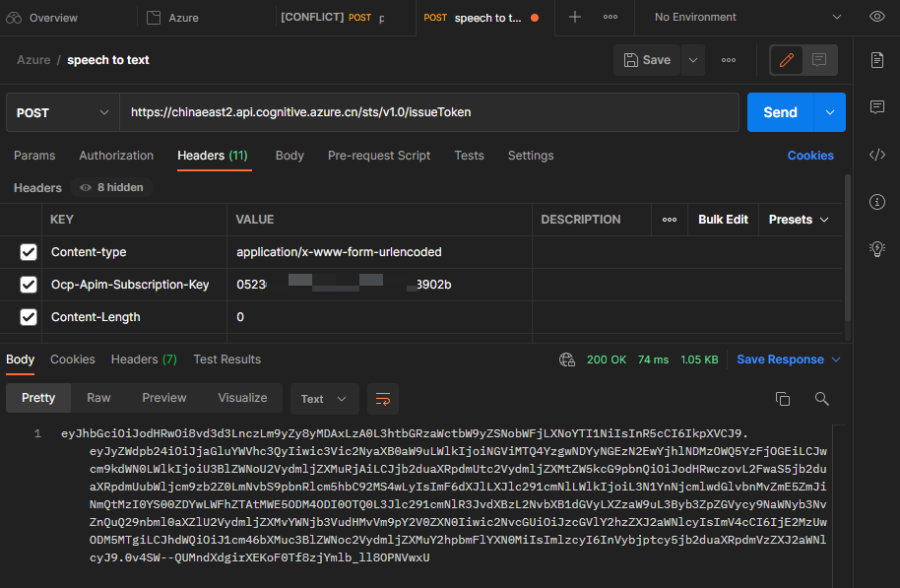900x588 pixels.
Task: Copy the response body icon
Action: [783, 399]
